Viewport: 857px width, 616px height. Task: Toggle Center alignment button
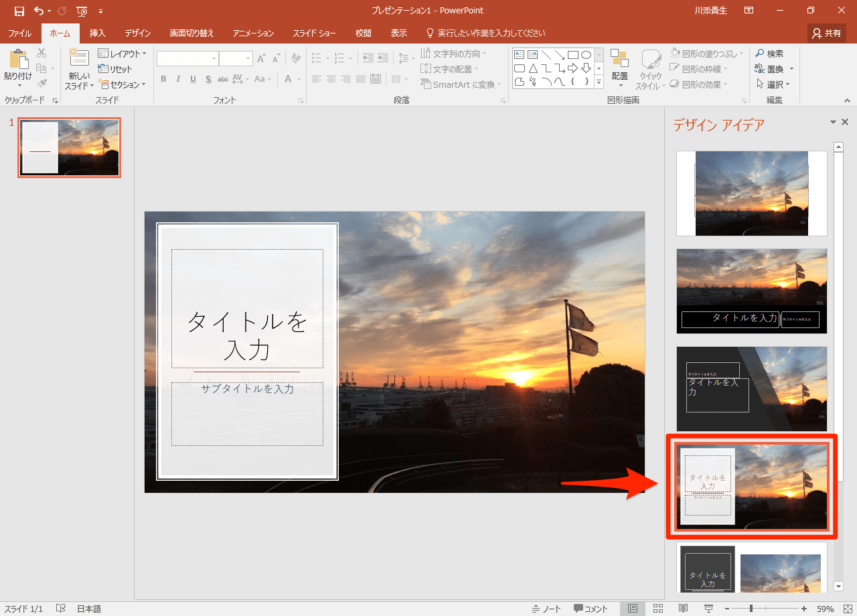[x=331, y=79]
